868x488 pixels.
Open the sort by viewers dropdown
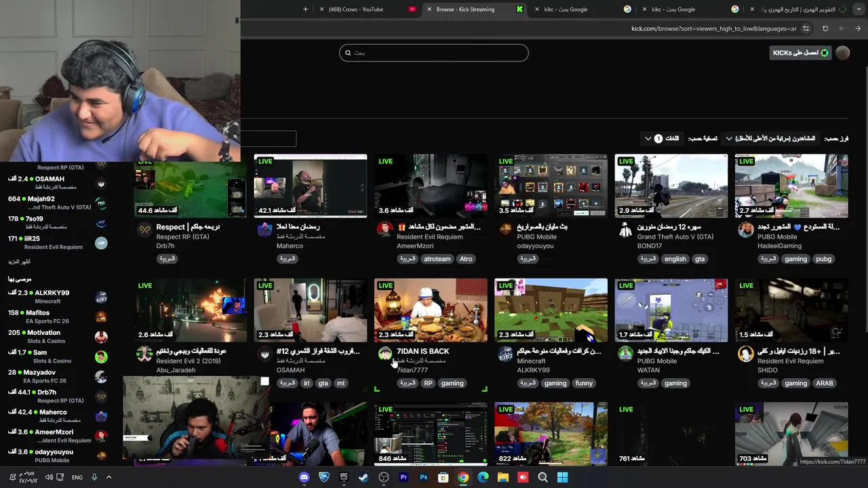pyautogui.click(x=770, y=138)
